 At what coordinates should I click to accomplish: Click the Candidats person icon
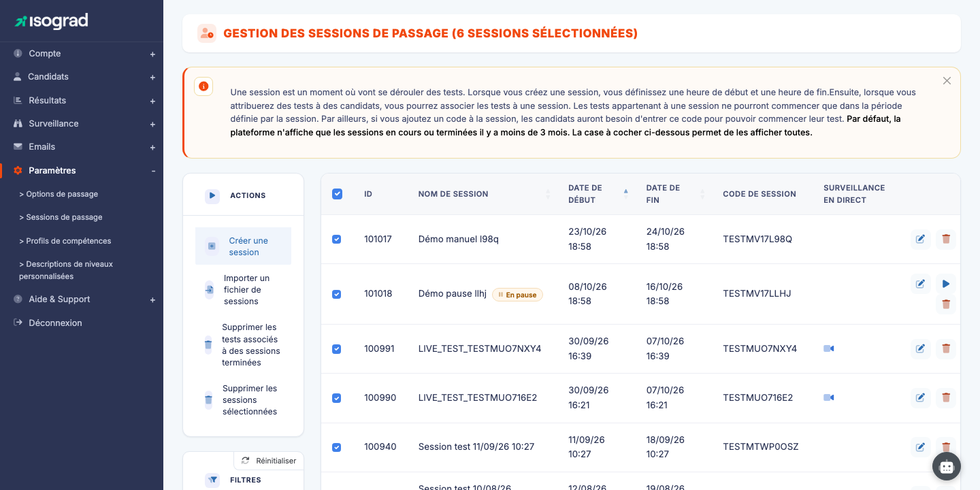[x=18, y=77]
